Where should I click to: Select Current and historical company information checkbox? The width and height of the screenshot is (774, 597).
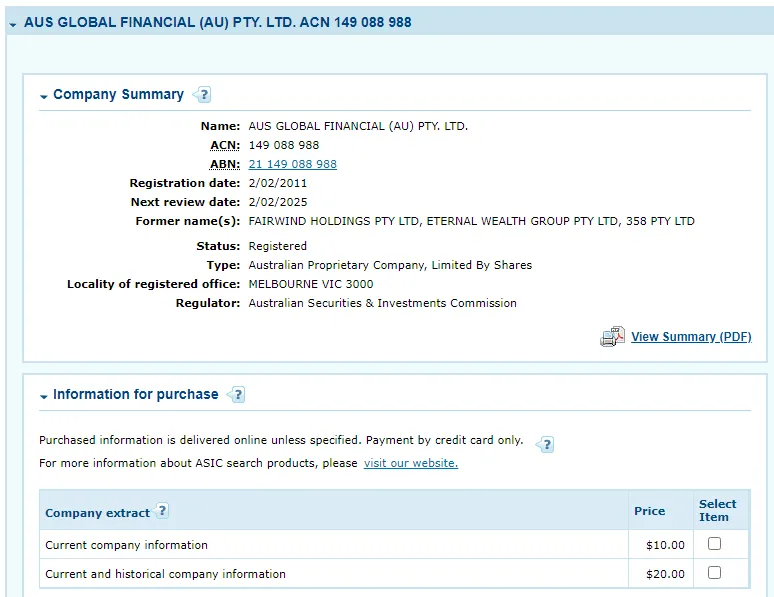point(714,573)
